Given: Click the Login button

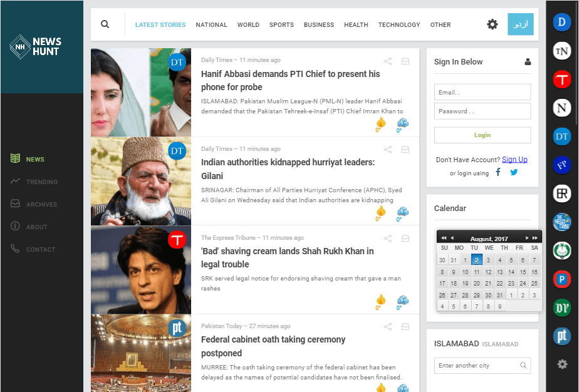Looking at the screenshot, I should coord(482,135).
